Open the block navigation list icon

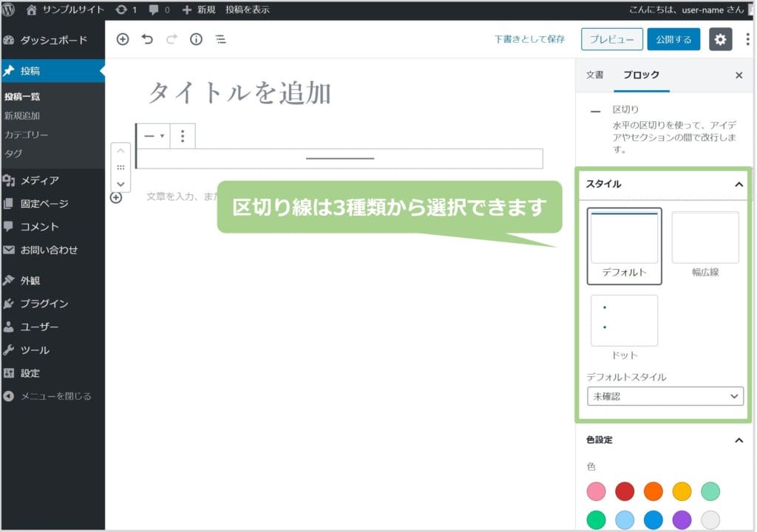(x=220, y=39)
